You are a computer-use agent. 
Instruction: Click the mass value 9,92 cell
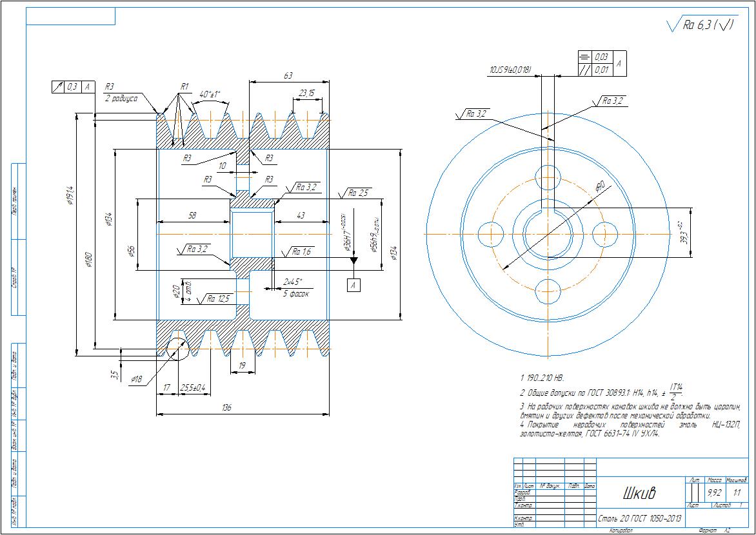point(714,493)
